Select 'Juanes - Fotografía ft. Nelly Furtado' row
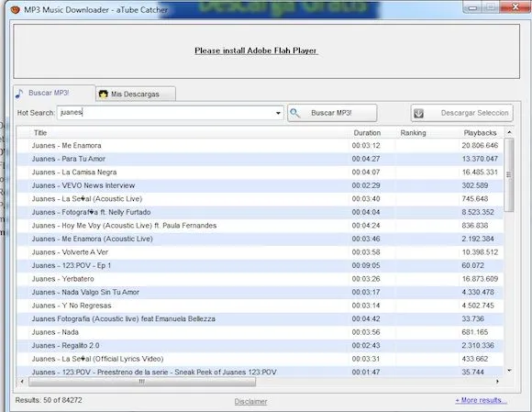The height and width of the screenshot is (412, 532). [260, 212]
